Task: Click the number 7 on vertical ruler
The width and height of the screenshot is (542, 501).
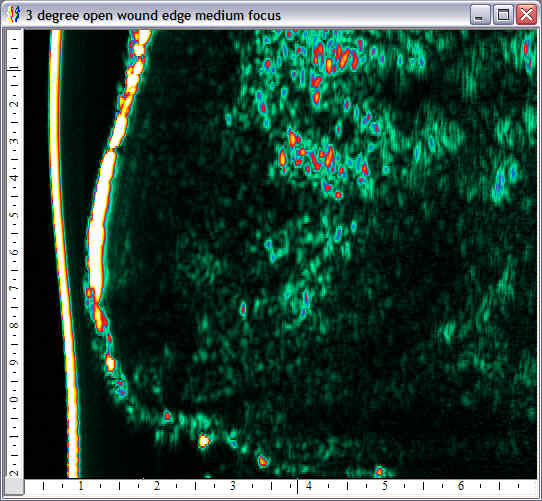Action: (x=15, y=288)
